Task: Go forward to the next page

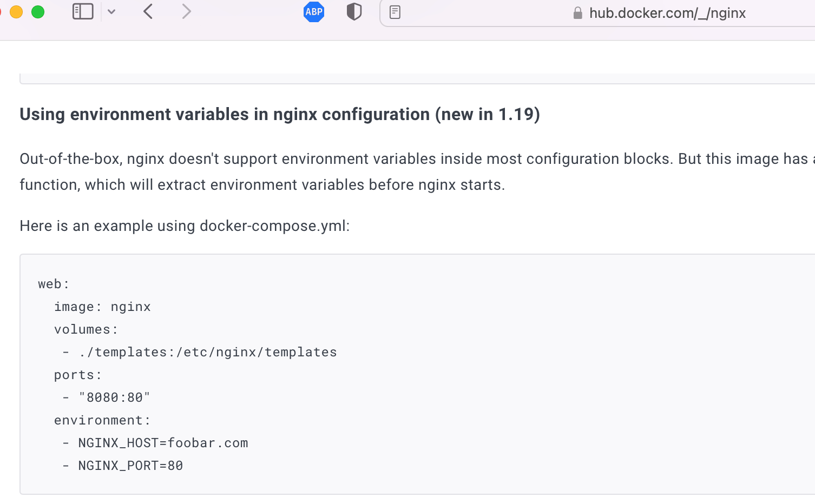Action: 186,11
